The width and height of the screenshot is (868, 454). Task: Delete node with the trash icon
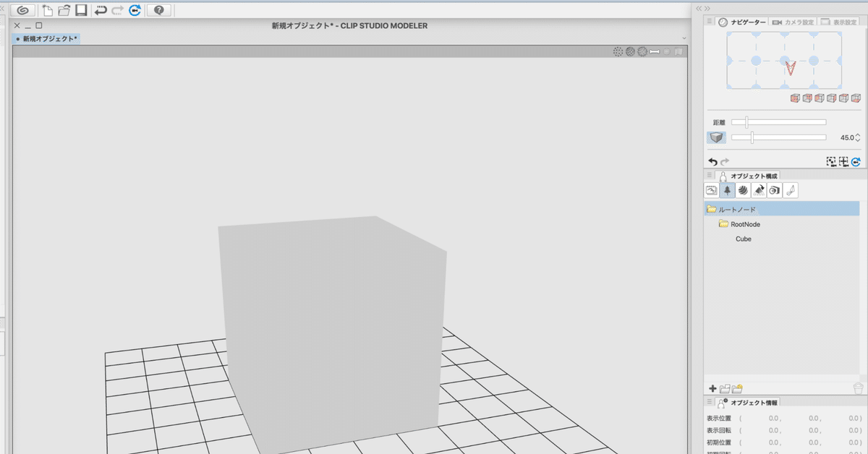point(858,389)
